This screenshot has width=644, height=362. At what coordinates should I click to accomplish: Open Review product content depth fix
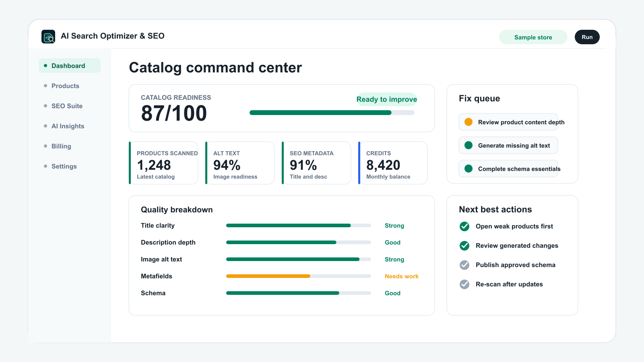coord(508,122)
